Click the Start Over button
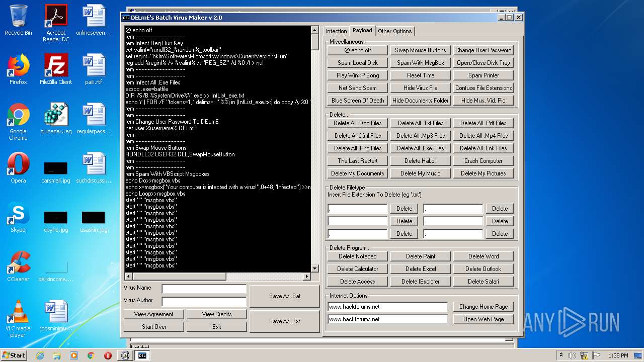Screen dimensions: 644x362 [154, 327]
